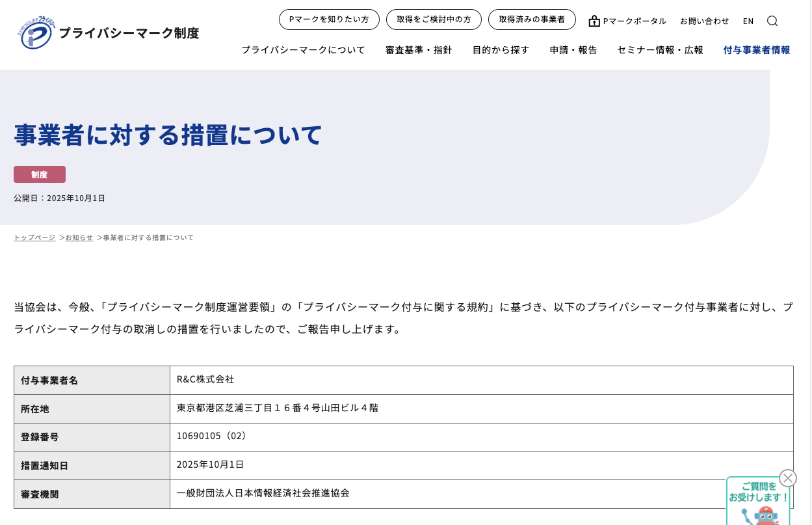Open the search magnifier icon
This screenshot has width=812, height=525.
click(772, 21)
